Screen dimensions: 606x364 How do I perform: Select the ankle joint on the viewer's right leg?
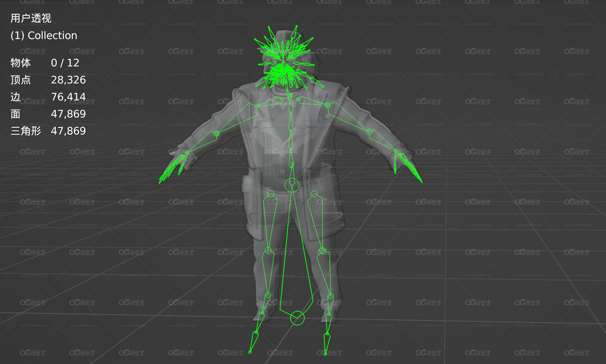click(x=331, y=296)
